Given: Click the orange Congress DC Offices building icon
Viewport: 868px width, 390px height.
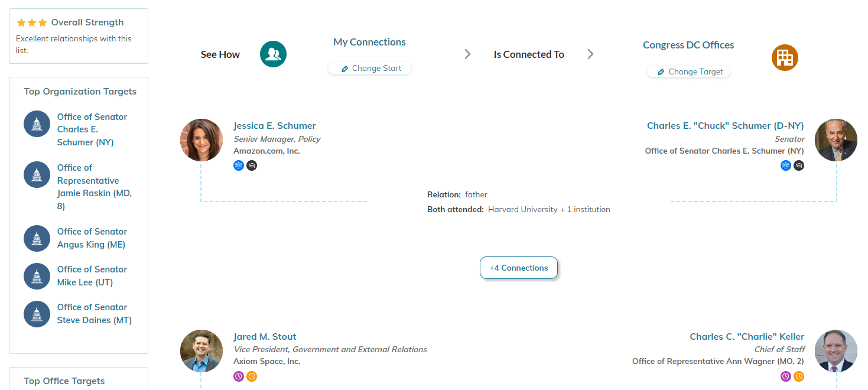Looking at the screenshot, I should [x=785, y=57].
